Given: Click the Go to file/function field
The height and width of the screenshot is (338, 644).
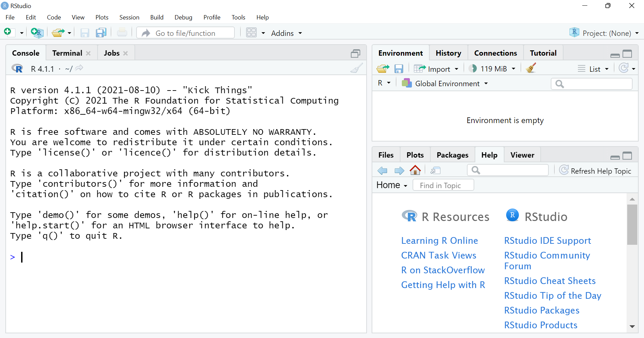Looking at the screenshot, I should point(185,33).
